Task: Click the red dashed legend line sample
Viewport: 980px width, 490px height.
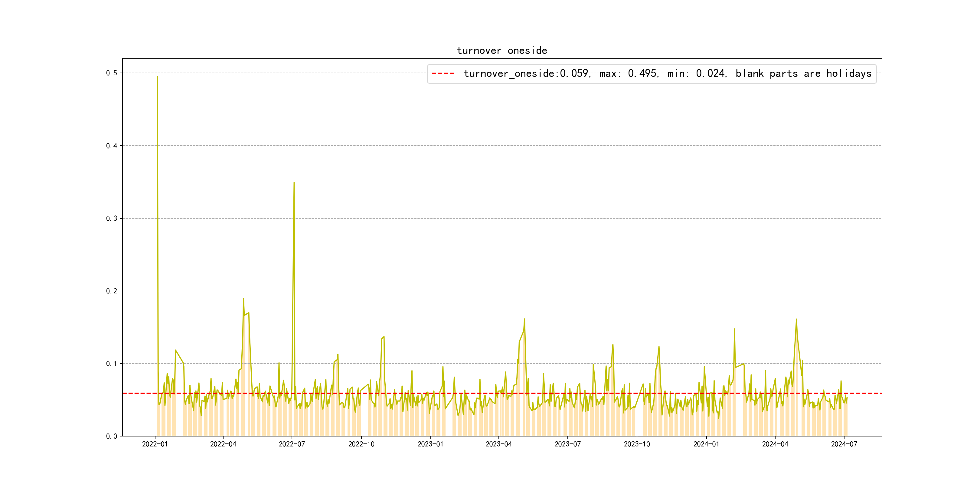Action: (x=443, y=73)
